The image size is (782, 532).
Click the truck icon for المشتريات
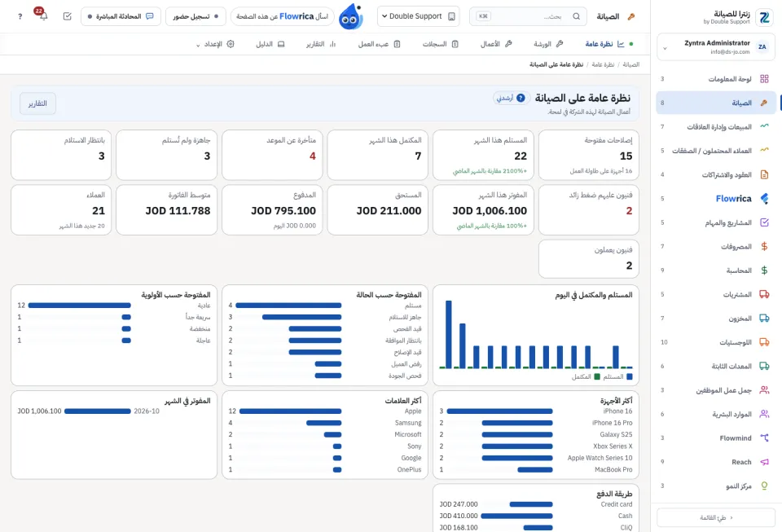click(x=764, y=294)
